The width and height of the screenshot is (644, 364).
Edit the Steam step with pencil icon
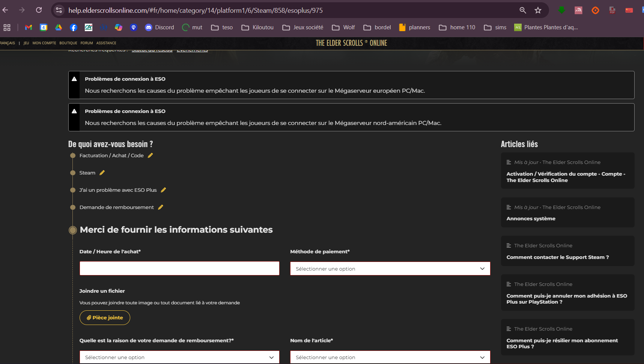click(102, 173)
